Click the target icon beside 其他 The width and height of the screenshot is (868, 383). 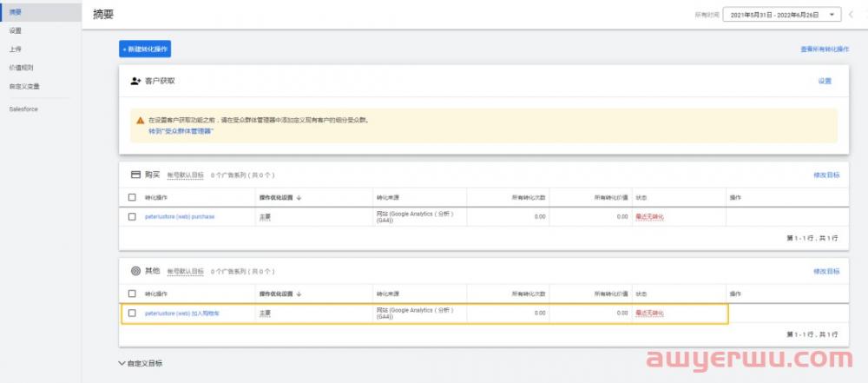click(x=135, y=271)
